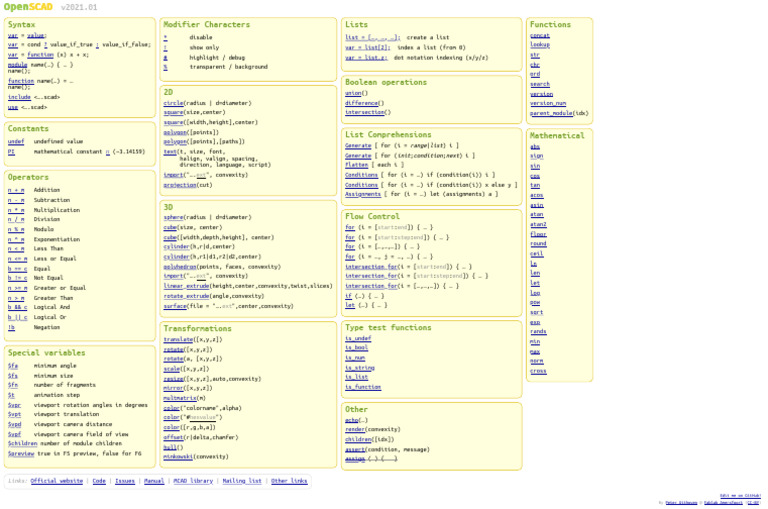Open the cube(size, center) link
The image size is (768, 509).
point(170,227)
